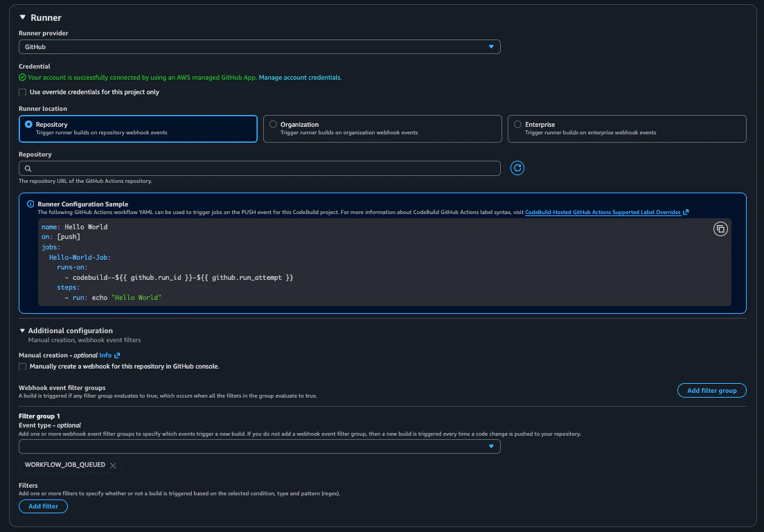Enable override credentials for this project only
This screenshot has width=764, height=532.
point(22,92)
